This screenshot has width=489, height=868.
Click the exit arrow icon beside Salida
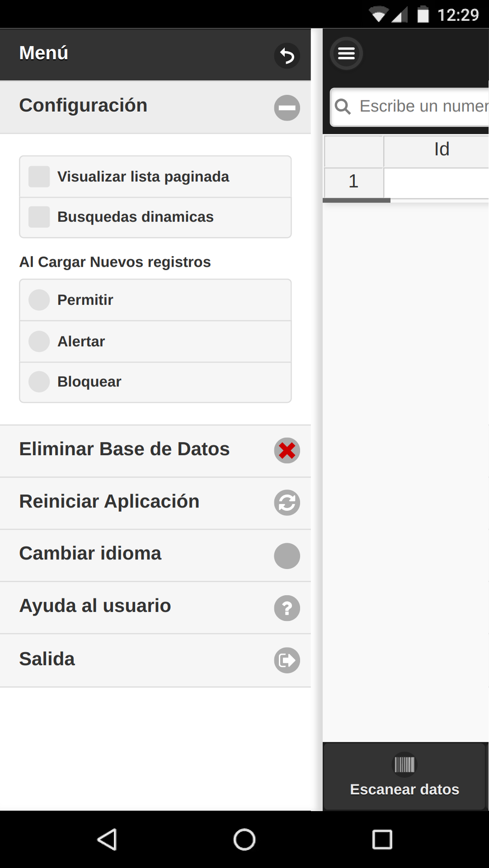coord(287,660)
